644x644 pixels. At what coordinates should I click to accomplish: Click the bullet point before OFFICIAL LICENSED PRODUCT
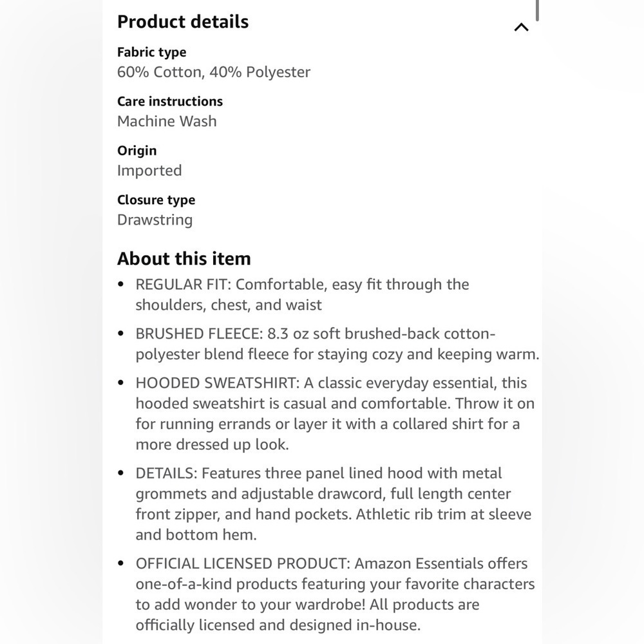[120, 563]
